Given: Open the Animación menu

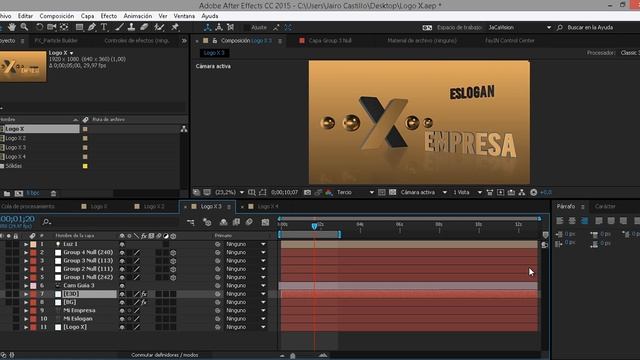Looking at the screenshot, I should [x=138, y=16].
